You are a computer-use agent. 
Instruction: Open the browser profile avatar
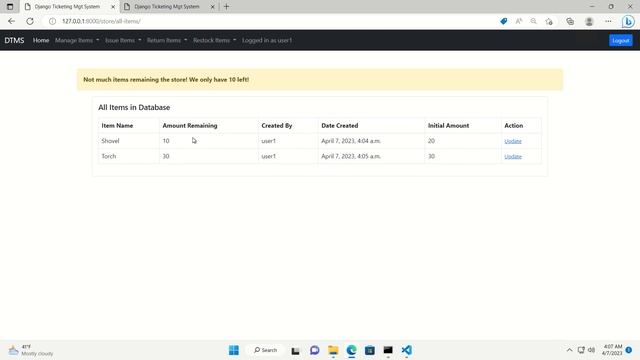click(589, 21)
